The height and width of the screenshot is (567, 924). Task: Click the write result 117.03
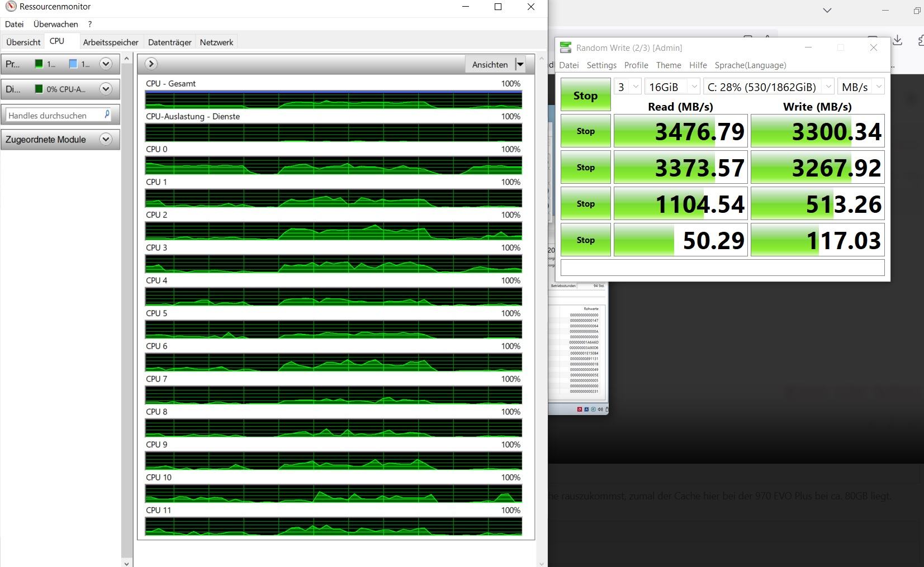[817, 240]
